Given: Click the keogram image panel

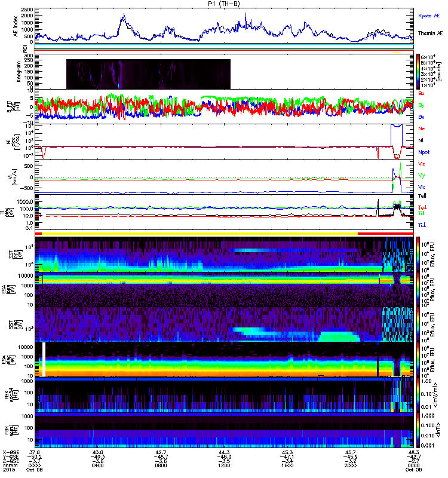Looking at the screenshot, I should point(148,74).
